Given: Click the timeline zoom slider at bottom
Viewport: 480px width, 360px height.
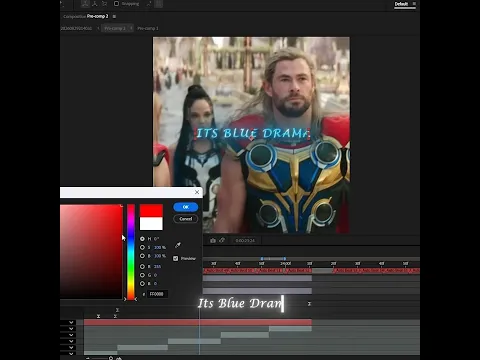Looking at the screenshot, I should (x=102, y=358).
